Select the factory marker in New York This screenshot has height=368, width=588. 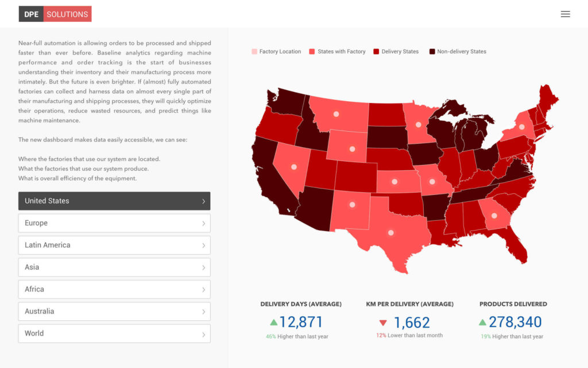coord(522,126)
